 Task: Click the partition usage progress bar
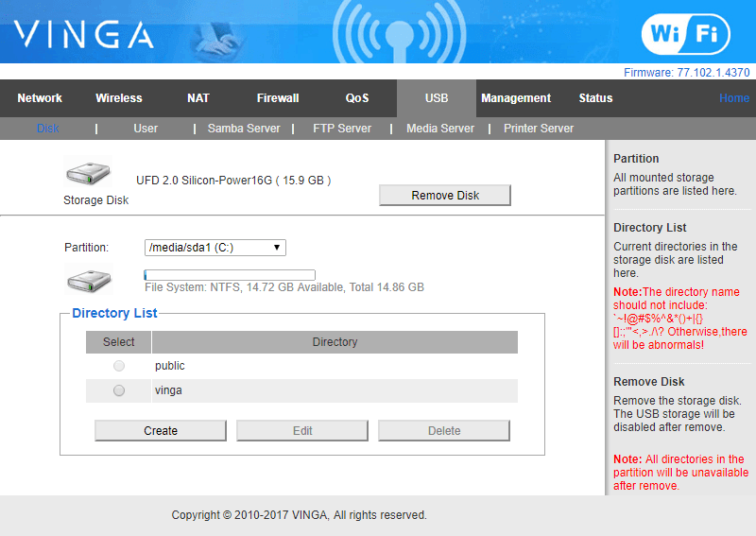(x=230, y=275)
